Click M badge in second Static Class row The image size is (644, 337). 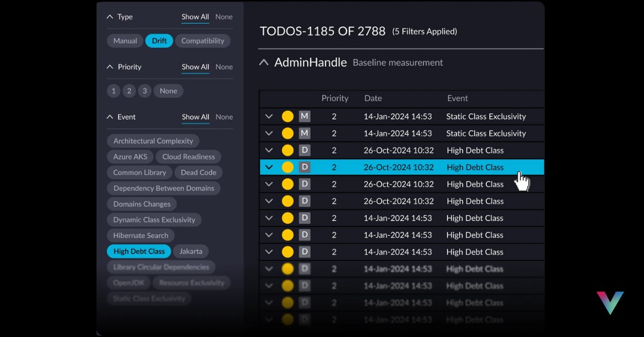[x=305, y=134]
